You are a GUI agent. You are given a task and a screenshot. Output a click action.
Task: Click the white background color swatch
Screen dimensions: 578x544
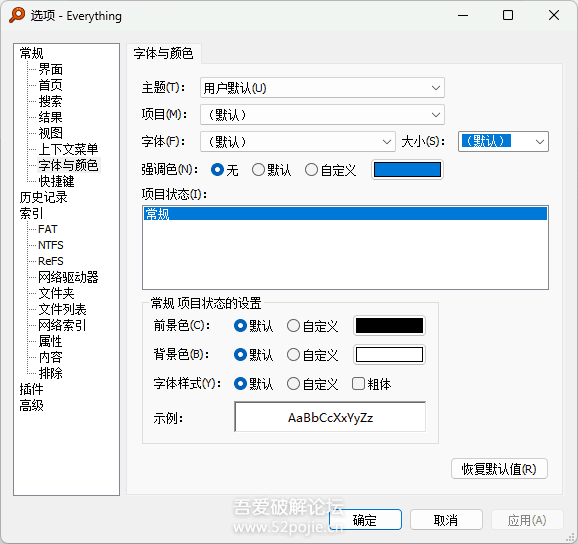[389, 355]
